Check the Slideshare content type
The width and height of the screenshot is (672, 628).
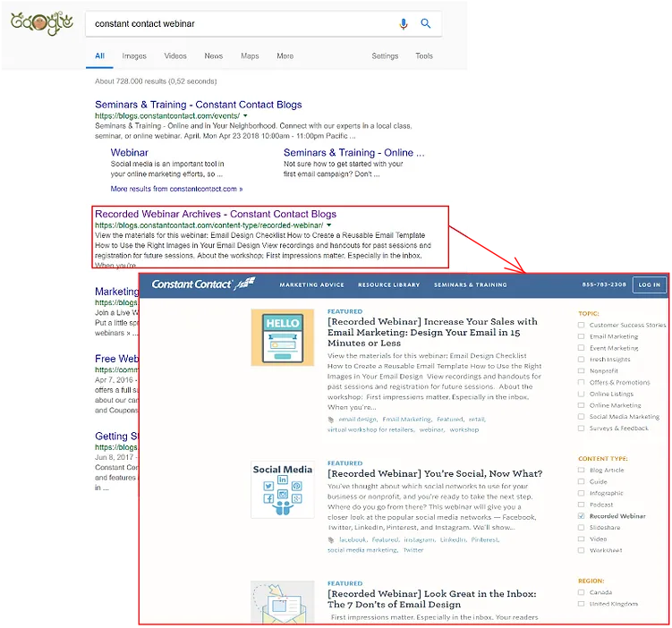[581, 527]
